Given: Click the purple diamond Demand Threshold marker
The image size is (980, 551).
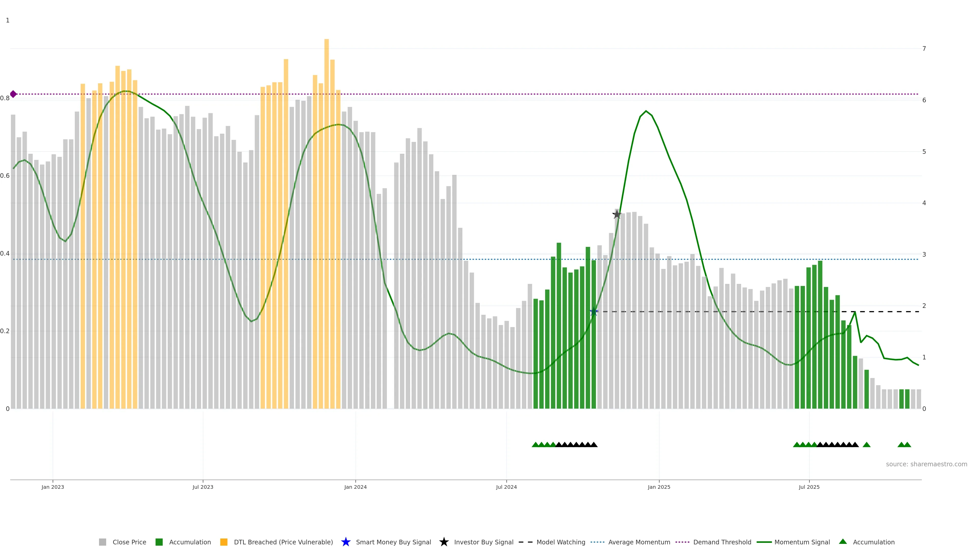Looking at the screenshot, I should (13, 94).
